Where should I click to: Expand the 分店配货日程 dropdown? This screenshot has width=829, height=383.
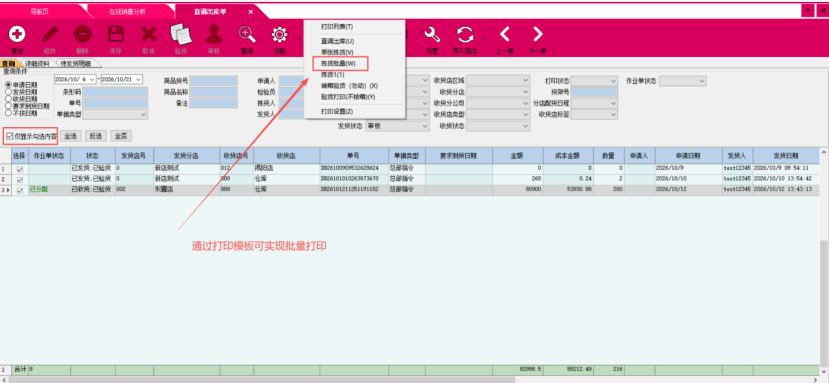pyautogui.click(x=613, y=103)
